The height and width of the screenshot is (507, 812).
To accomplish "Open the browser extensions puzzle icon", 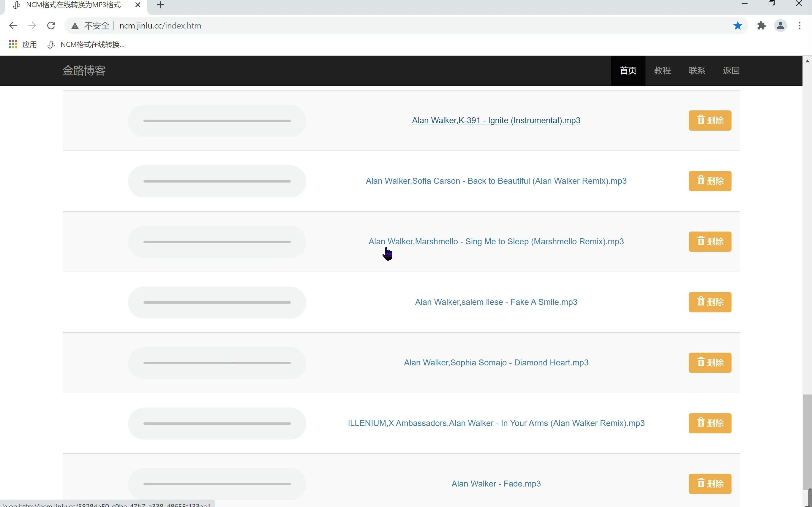I will pos(761,26).
